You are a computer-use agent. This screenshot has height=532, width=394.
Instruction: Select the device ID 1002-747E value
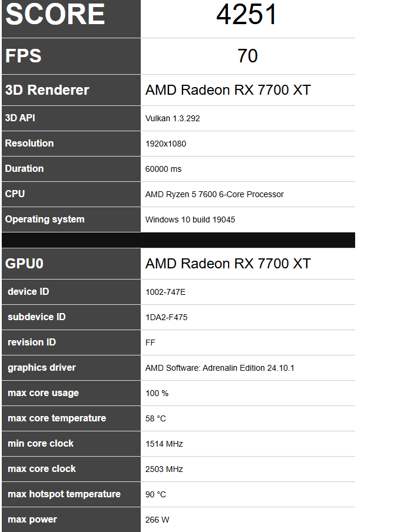165,292
